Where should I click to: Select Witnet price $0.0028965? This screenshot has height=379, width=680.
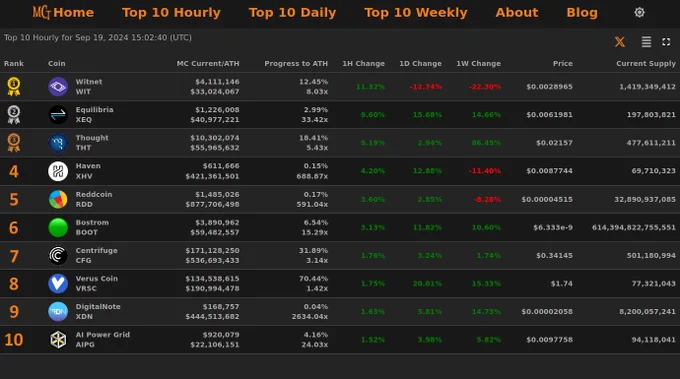pyautogui.click(x=549, y=87)
